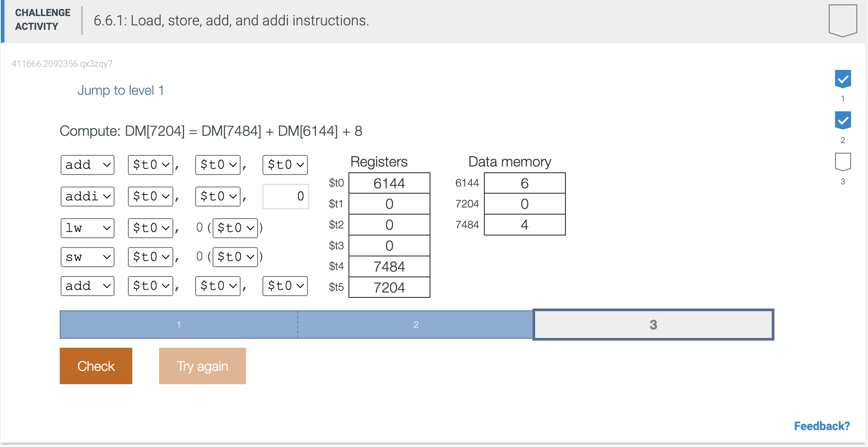Open the lw instruction dropdown
The width and height of the screenshot is (868, 447).
[x=87, y=228]
